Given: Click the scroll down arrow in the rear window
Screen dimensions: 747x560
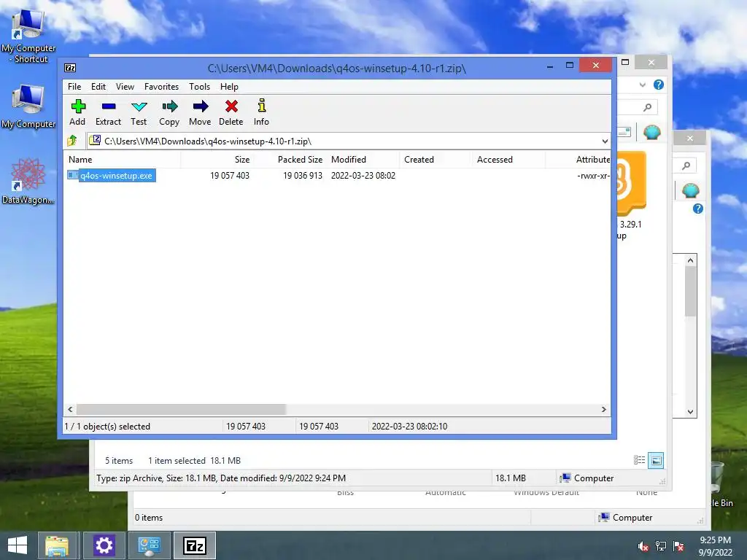Looking at the screenshot, I should click(690, 412).
